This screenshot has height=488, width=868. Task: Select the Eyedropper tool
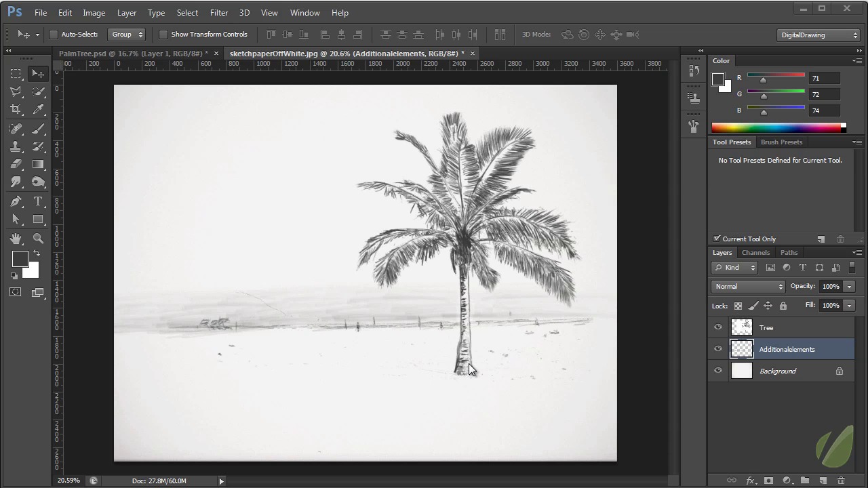tap(38, 109)
